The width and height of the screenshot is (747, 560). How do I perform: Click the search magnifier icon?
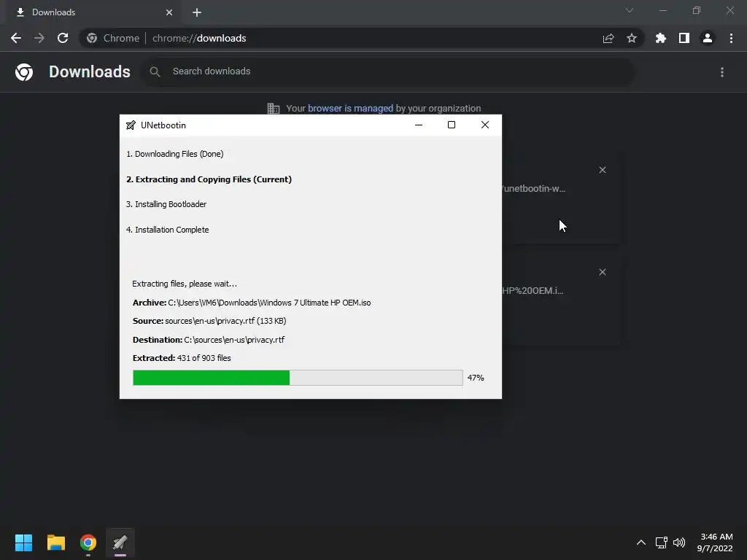click(x=155, y=72)
